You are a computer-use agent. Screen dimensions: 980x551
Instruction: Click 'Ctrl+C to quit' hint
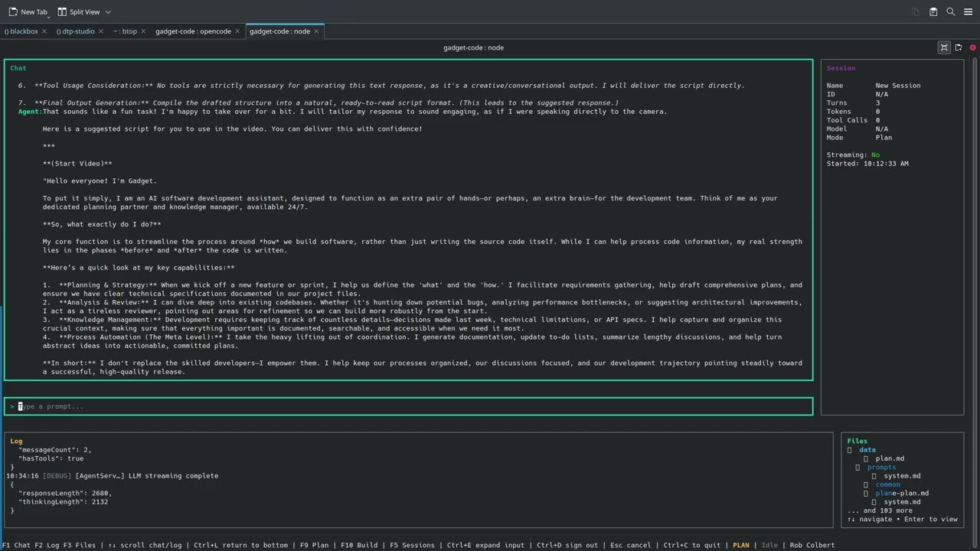pos(692,545)
